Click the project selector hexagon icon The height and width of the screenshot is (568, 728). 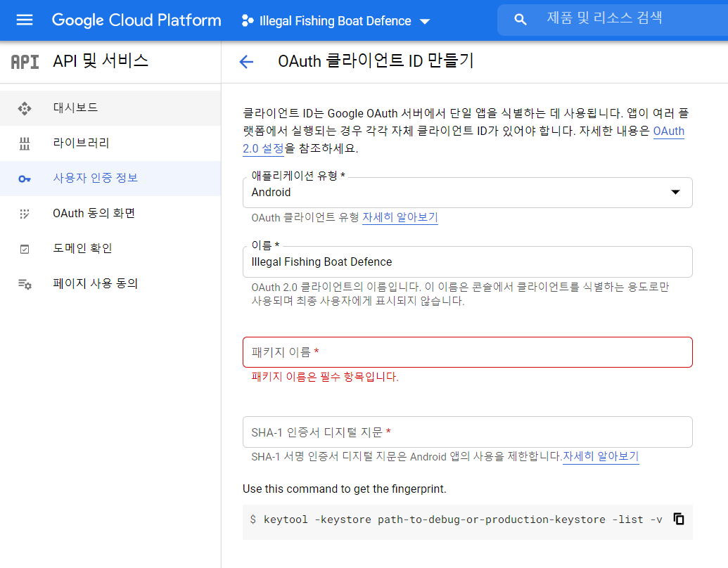[x=248, y=20]
